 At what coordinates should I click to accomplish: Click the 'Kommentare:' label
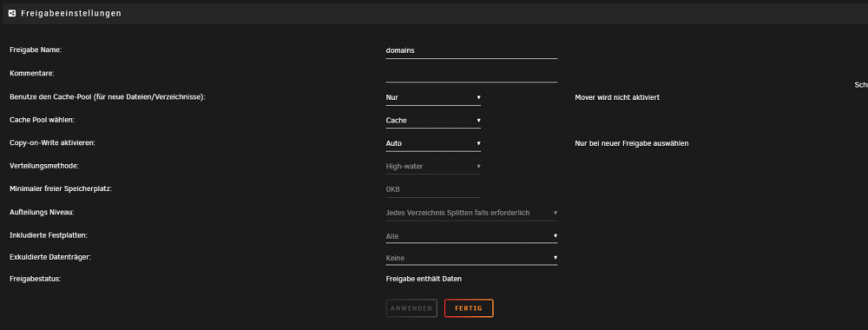pyautogui.click(x=31, y=73)
